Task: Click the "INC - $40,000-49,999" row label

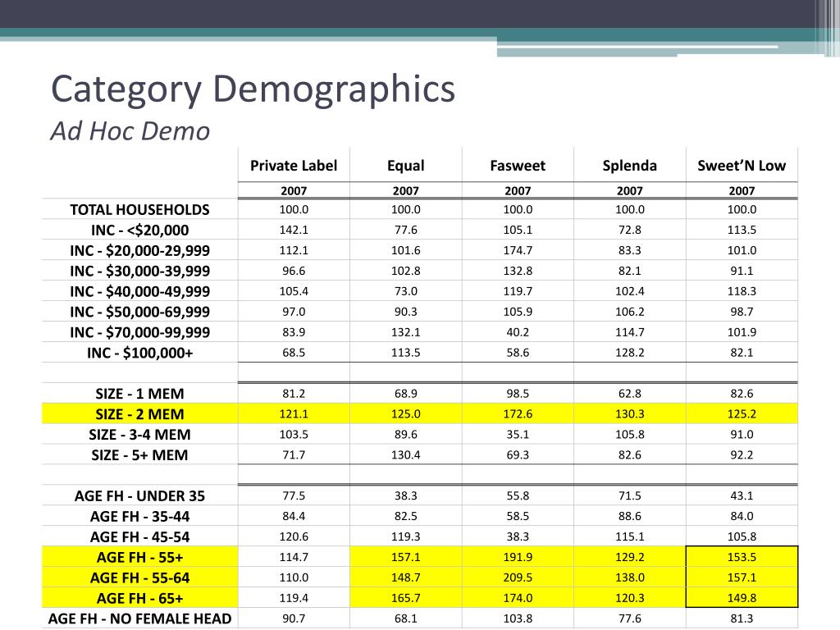Action: click(x=139, y=291)
